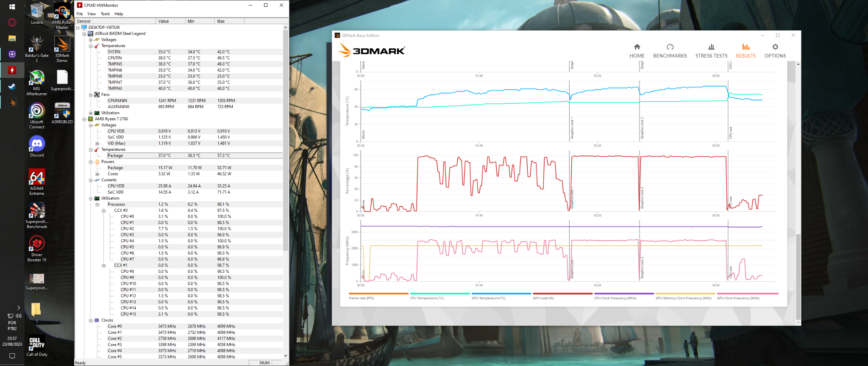This screenshot has width=868, height=366.
Task: Select the 3DMark Demo desktop shortcut
Action: coord(62,49)
